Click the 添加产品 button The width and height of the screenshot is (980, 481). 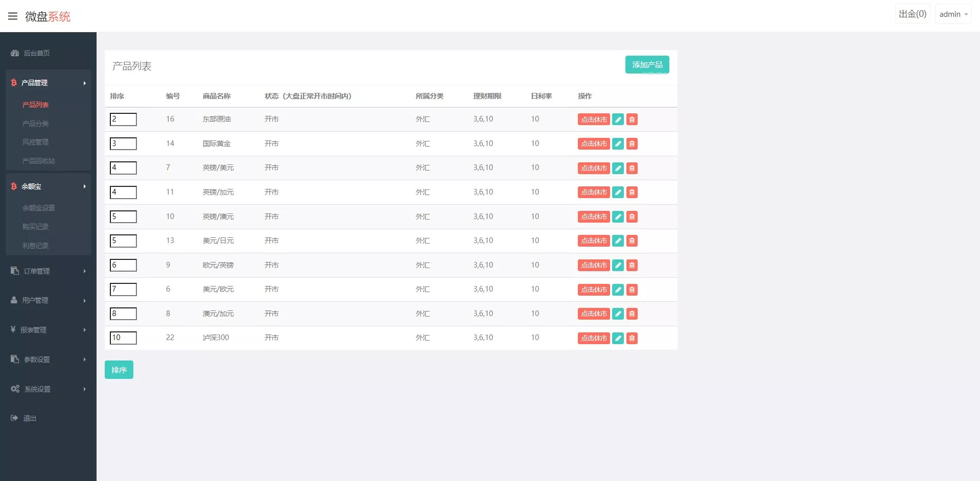coord(647,65)
